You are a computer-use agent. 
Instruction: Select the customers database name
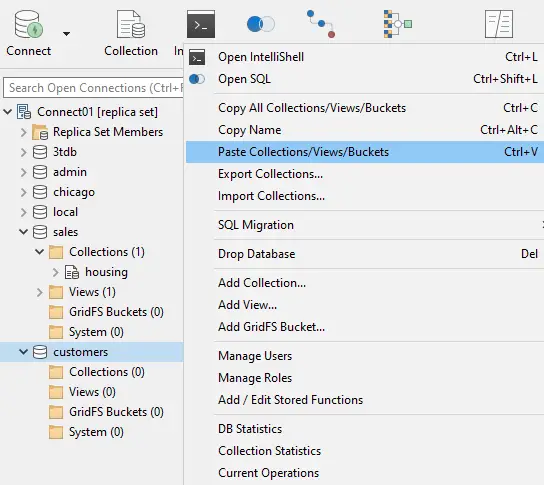[x=80, y=352]
